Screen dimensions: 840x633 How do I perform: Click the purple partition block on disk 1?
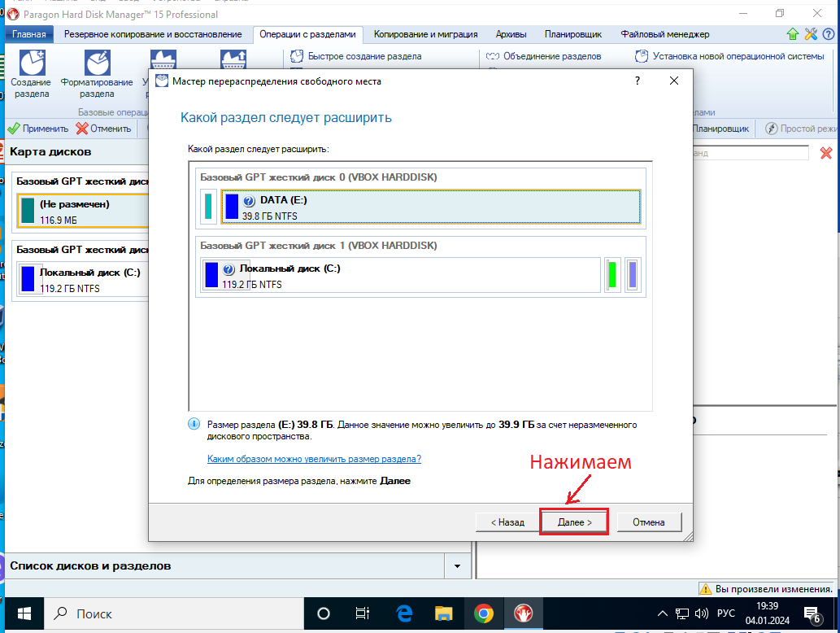633,275
